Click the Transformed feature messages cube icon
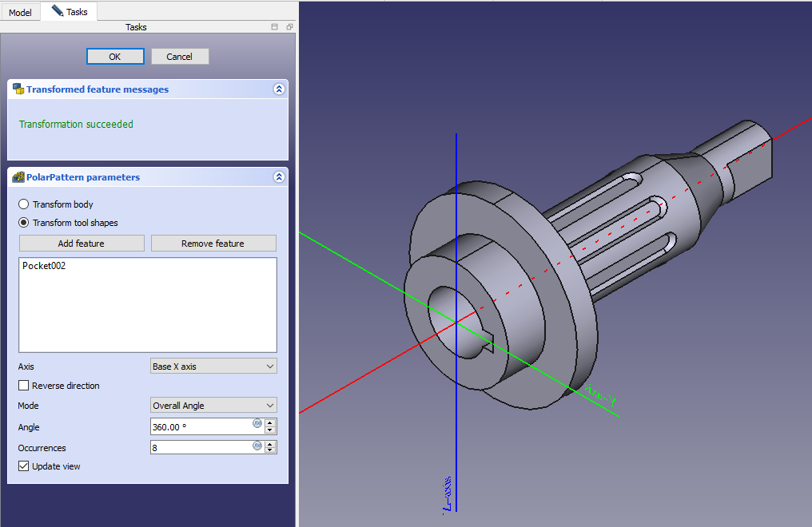 click(x=18, y=89)
